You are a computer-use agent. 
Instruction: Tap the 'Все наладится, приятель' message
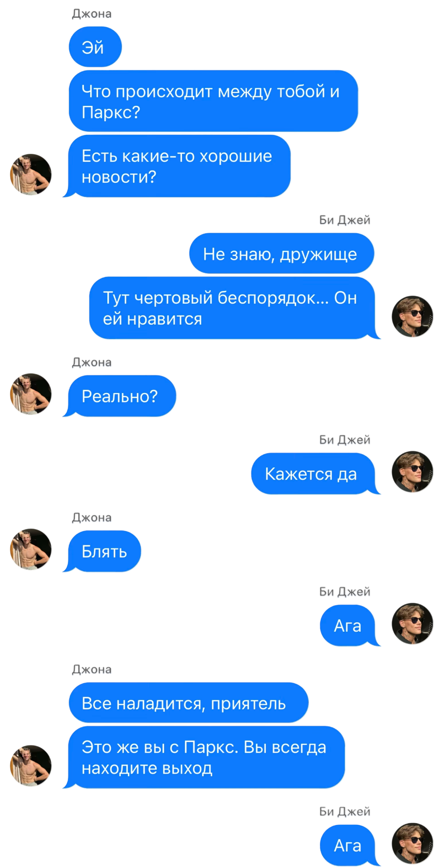coord(189,703)
